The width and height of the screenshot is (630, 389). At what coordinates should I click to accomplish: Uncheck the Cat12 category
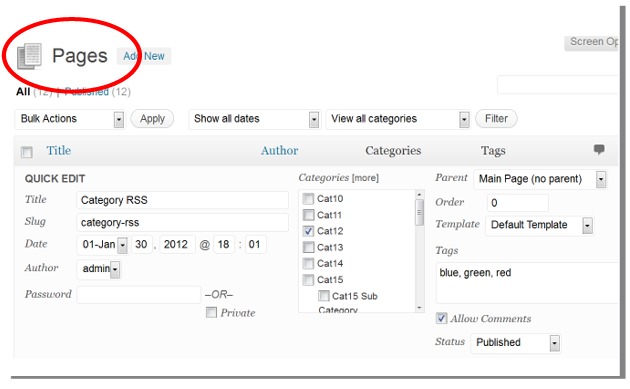(308, 231)
